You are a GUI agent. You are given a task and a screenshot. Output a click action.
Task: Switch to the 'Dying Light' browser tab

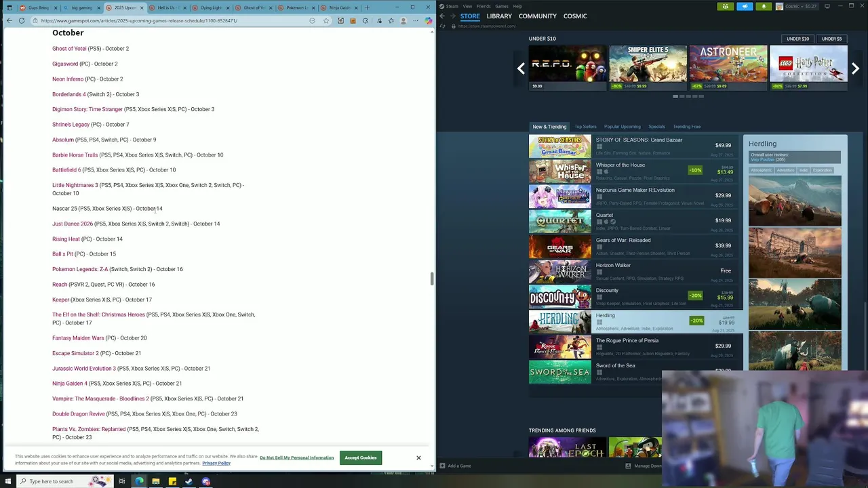[211, 7]
